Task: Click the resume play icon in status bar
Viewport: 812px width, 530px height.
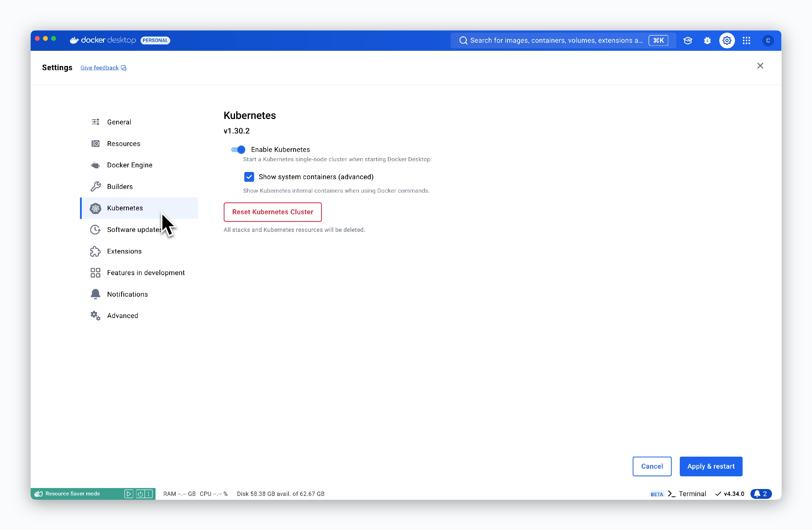Action: (x=129, y=494)
